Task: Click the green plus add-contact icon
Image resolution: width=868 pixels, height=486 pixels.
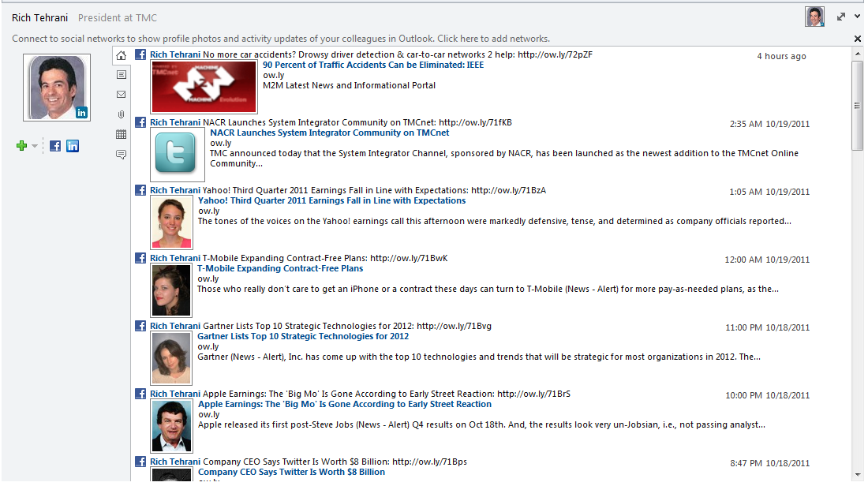Action: pos(21,146)
